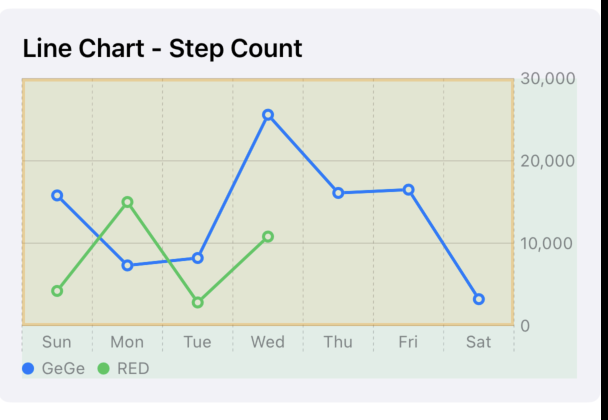Click the green RED legend dot

(104, 368)
